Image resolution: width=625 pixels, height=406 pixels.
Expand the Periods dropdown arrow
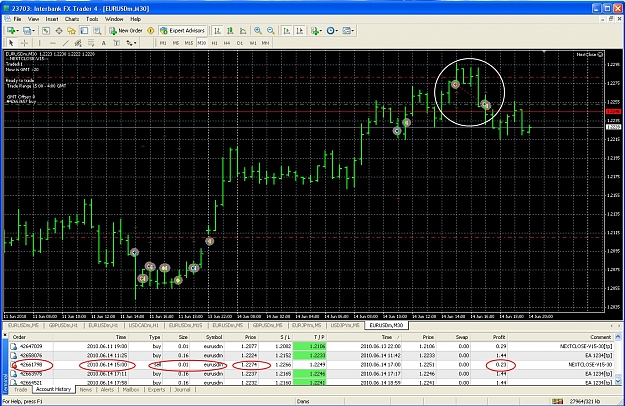[x=337, y=31]
